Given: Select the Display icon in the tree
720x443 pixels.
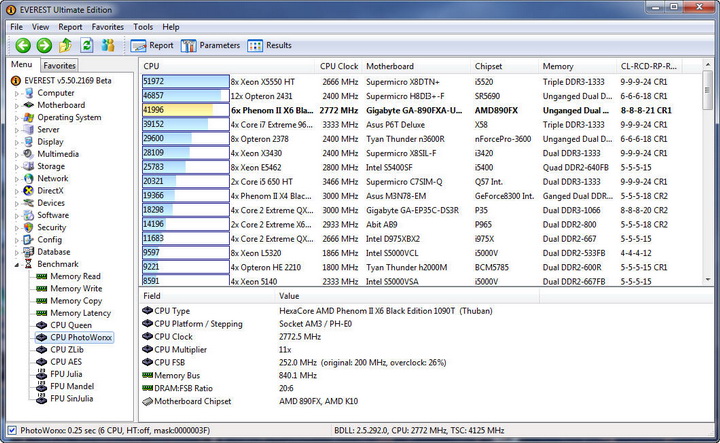Looking at the screenshot, I should [29, 141].
